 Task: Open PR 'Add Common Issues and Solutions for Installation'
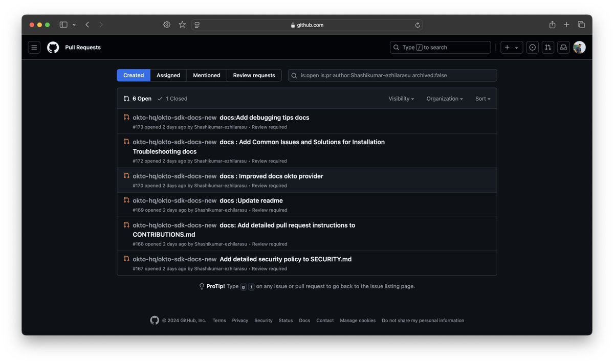259,147
